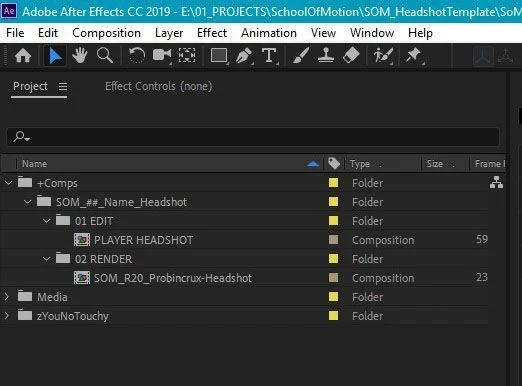Click the Home screen icon
The image size is (522, 386).
point(23,56)
